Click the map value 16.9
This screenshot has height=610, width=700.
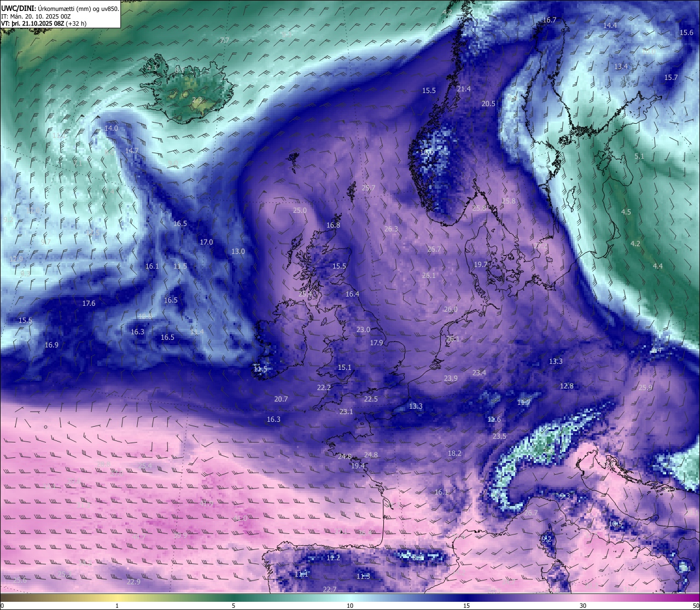(x=51, y=345)
